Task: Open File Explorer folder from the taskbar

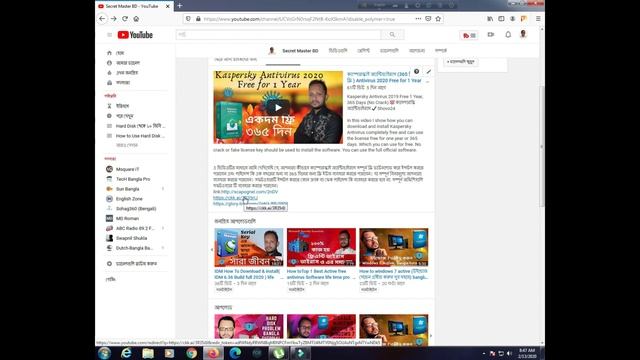Action: point(148,353)
